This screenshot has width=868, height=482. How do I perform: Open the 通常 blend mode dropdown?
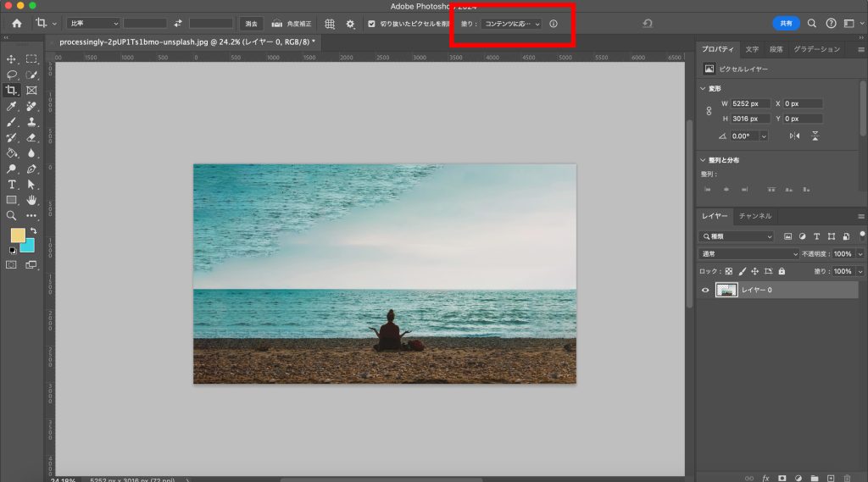[x=748, y=254]
